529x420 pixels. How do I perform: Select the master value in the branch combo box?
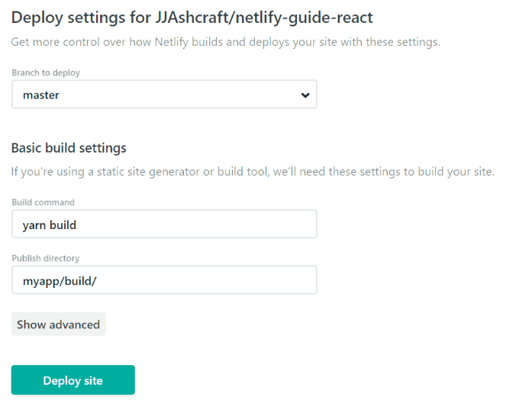pyautogui.click(x=40, y=95)
